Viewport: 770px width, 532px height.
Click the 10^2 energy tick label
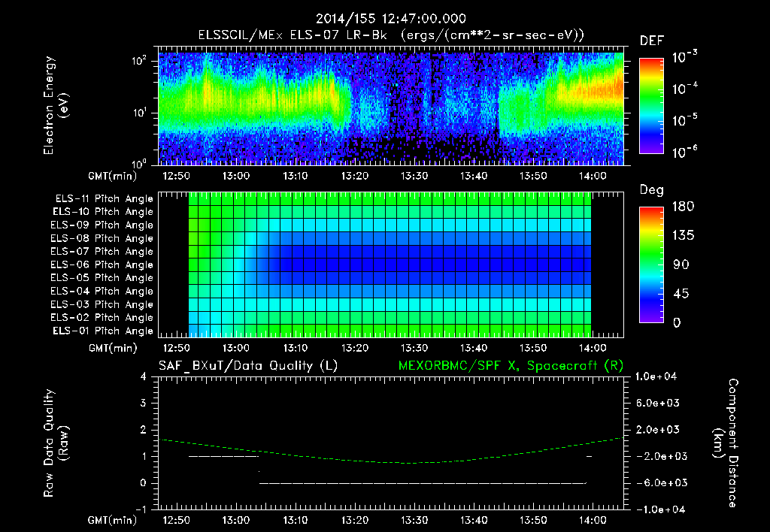139,61
